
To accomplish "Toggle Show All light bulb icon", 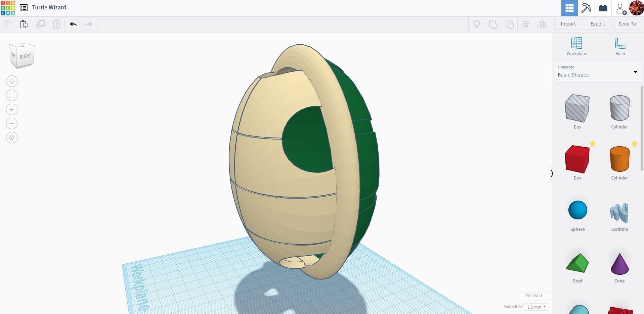I will [x=477, y=24].
